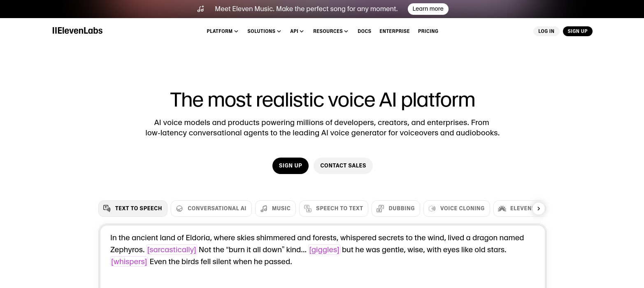Expand the Platform navigation dropdown
Image resolution: width=644 pixels, height=288 pixels.
[x=222, y=31]
